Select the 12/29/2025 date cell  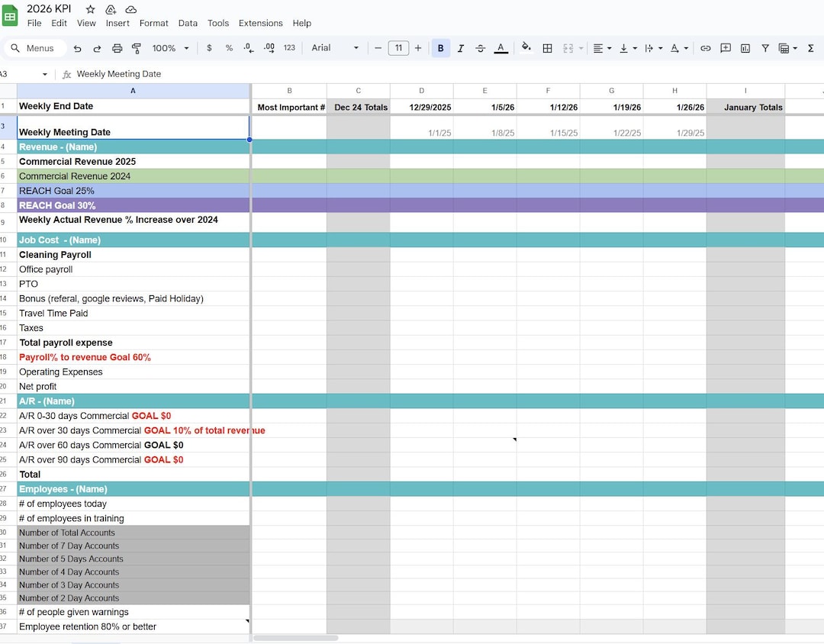(421, 107)
